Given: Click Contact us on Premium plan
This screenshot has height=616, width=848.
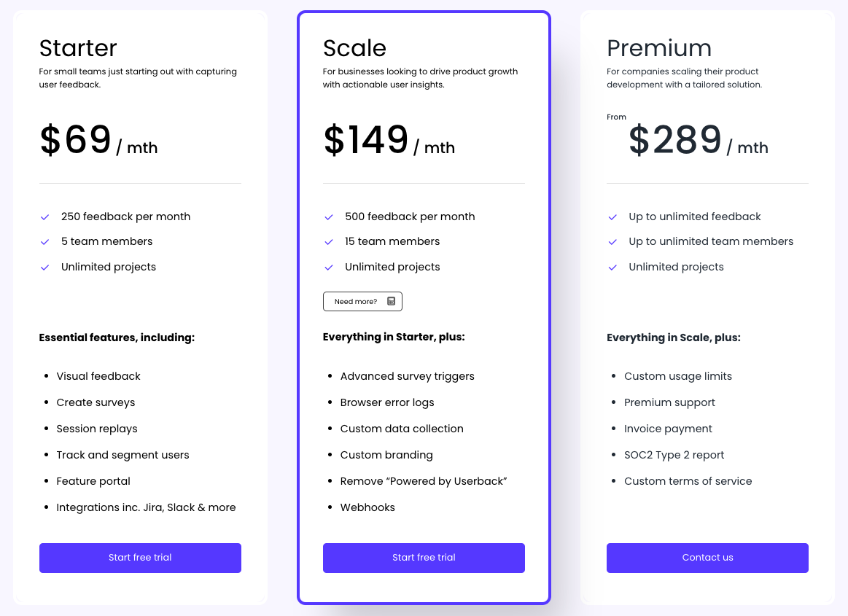Looking at the screenshot, I should click(x=707, y=557).
